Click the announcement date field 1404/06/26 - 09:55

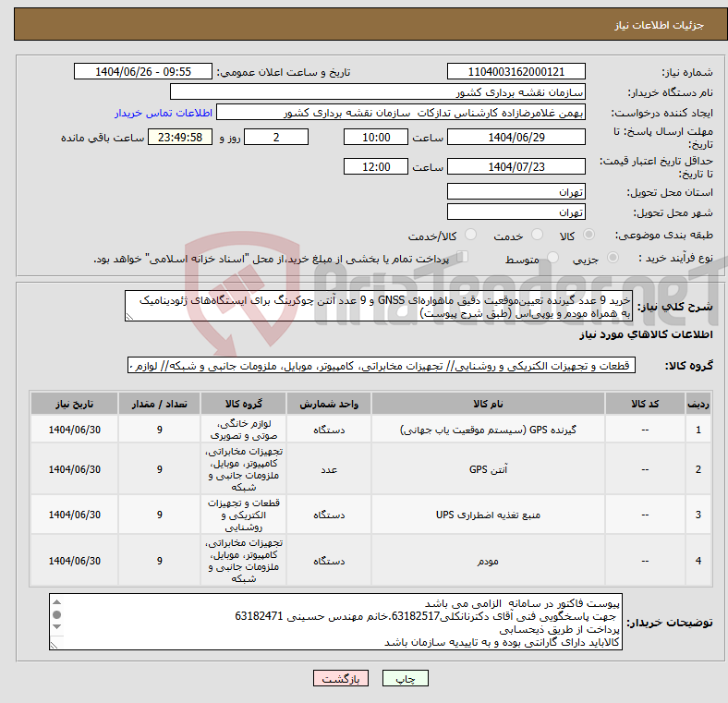tap(143, 71)
